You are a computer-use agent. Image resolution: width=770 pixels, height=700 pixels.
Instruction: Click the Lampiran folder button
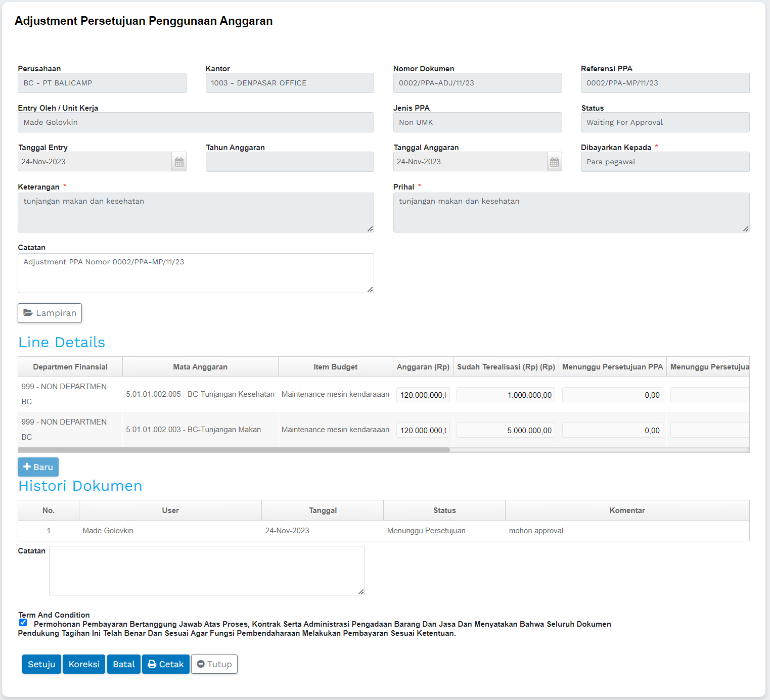pyautogui.click(x=50, y=313)
